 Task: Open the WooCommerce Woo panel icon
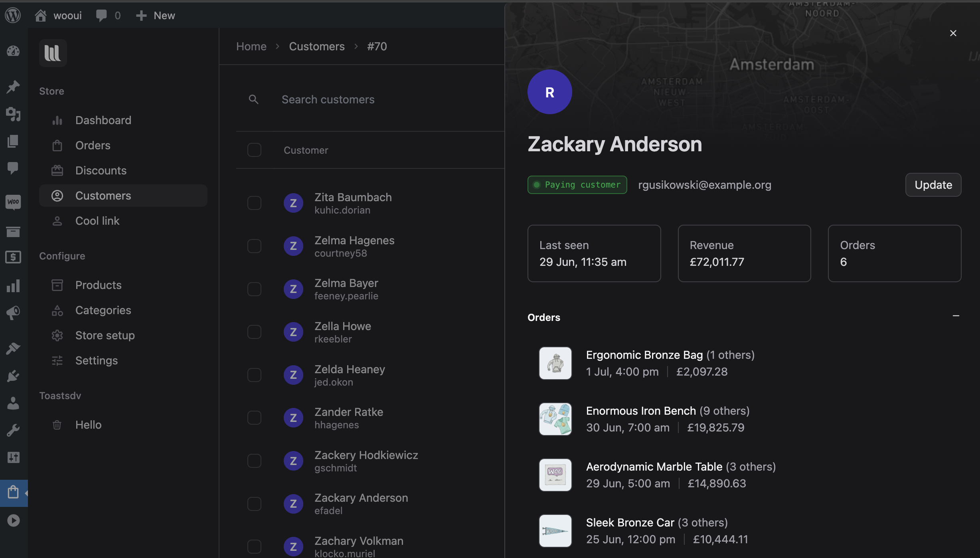(x=13, y=202)
